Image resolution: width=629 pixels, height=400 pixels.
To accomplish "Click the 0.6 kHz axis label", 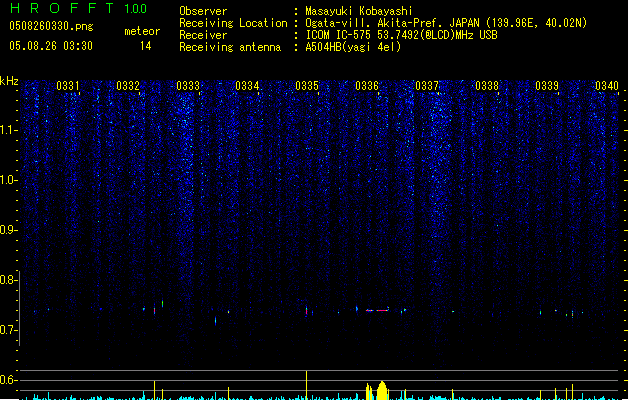I will point(8,380).
